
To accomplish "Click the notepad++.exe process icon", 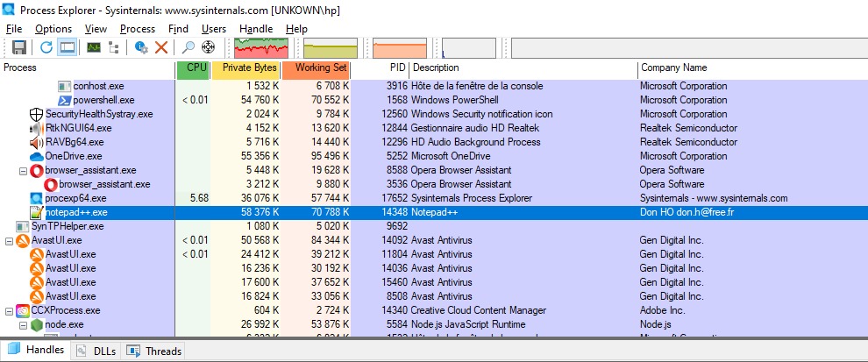I will (x=37, y=212).
